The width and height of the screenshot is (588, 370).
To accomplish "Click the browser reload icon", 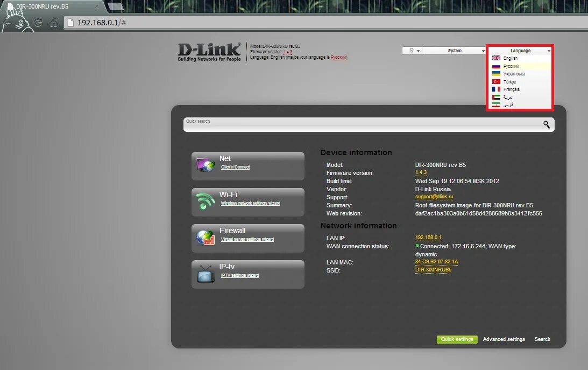I will click(x=38, y=23).
